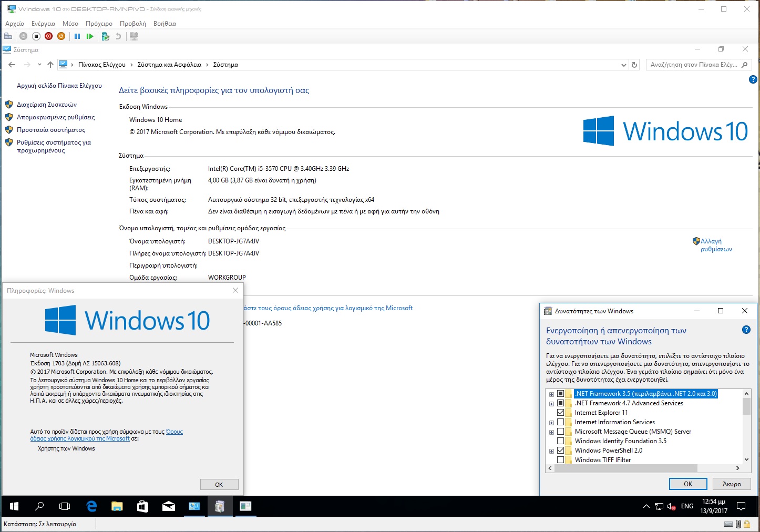The height and width of the screenshot is (532, 760).
Task: Go back in the System window
Action: (x=12, y=65)
